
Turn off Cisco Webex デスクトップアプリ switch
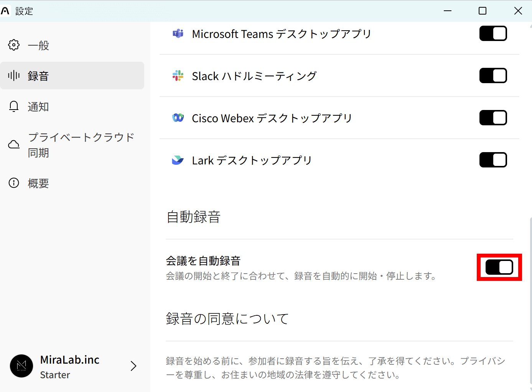(493, 118)
